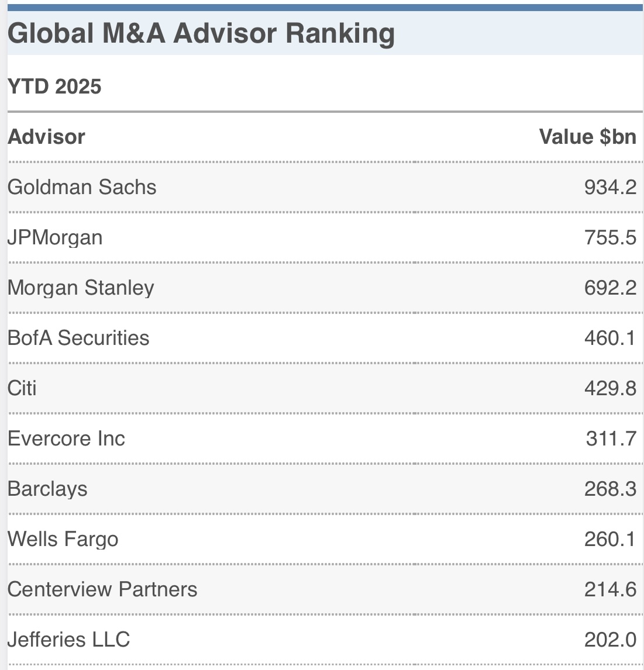This screenshot has width=644, height=670.
Task: Open the JPMorgan advisor entry
Action: (55, 237)
